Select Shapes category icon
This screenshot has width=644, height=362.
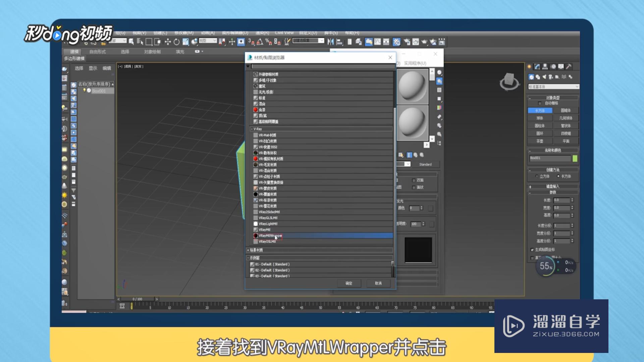point(538,77)
